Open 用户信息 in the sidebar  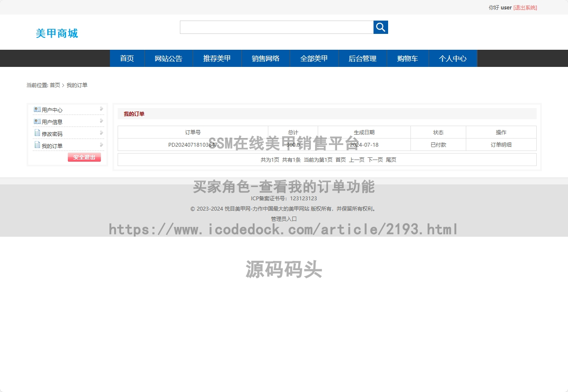(x=52, y=122)
